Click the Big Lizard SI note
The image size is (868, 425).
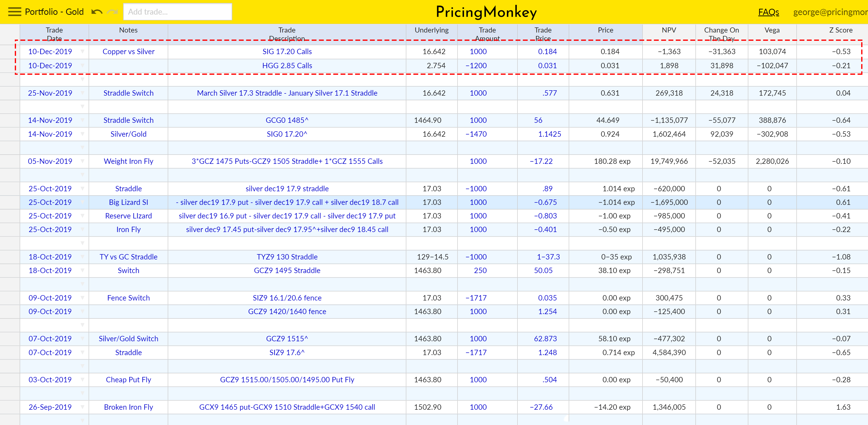click(x=128, y=202)
